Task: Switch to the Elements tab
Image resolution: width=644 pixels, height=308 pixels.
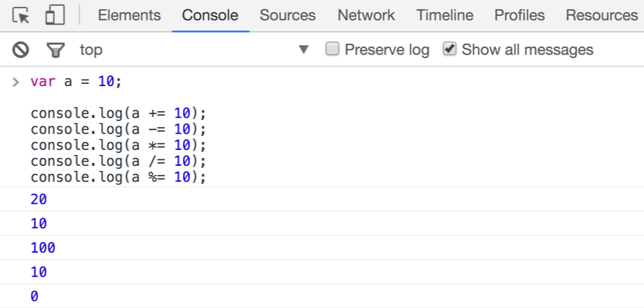Action: coord(129,15)
